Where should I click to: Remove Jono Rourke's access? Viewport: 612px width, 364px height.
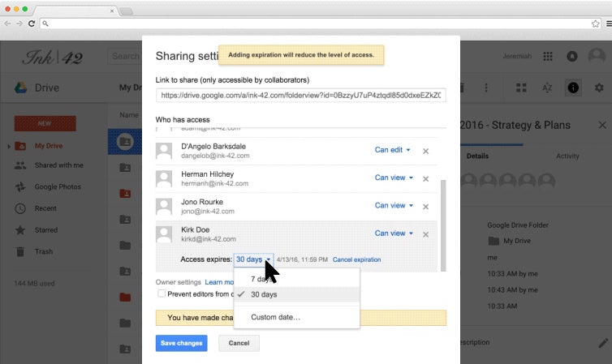426,207
